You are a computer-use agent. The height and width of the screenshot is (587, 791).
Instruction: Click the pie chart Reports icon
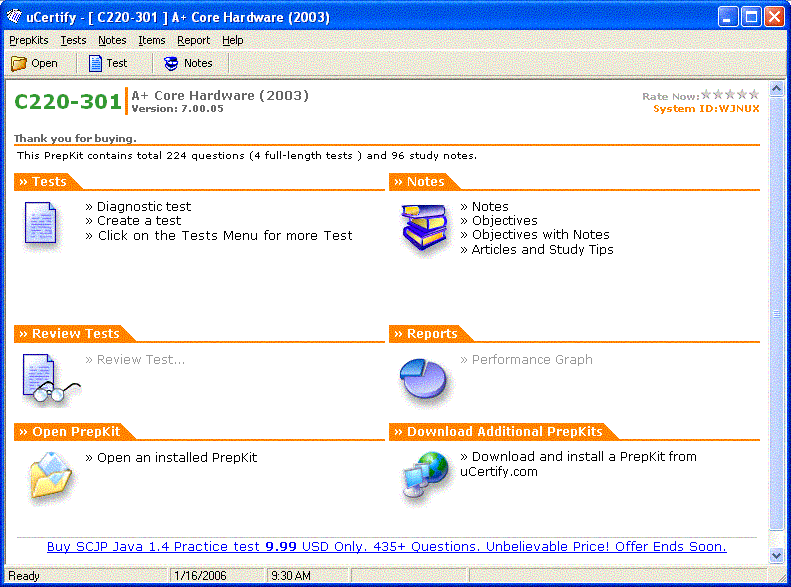coord(423,378)
